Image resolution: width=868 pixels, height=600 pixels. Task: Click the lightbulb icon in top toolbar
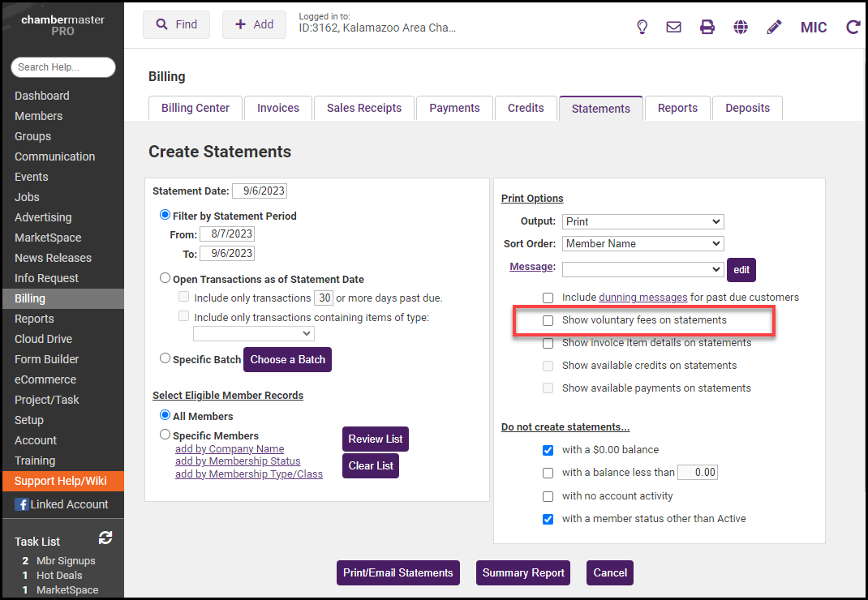click(x=642, y=27)
